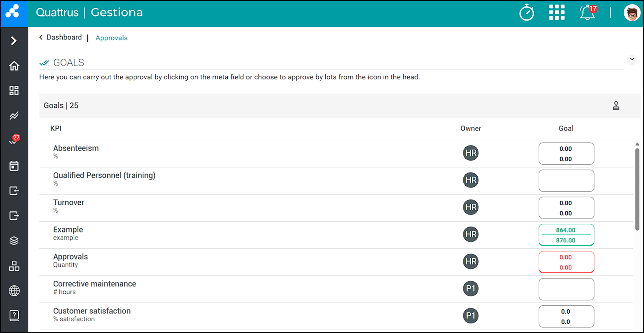This screenshot has height=333, width=644.
Task: Open help question mark icon
Action: pyautogui.click(x=14, y=316)
